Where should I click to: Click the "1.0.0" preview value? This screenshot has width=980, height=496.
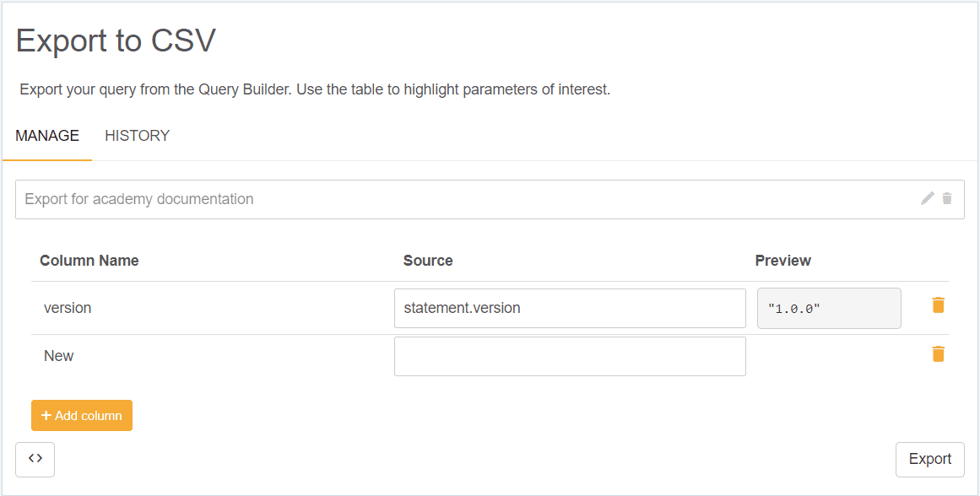(x=828, y=308)
